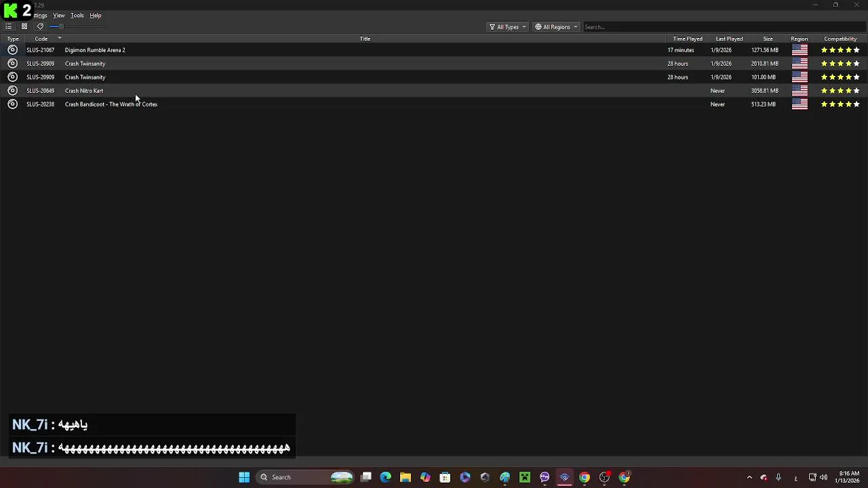Click the disc icon for Crash Nitro Kart
Image resolution: width=868 pixels, height=488 pixels.
pos(12,91)
